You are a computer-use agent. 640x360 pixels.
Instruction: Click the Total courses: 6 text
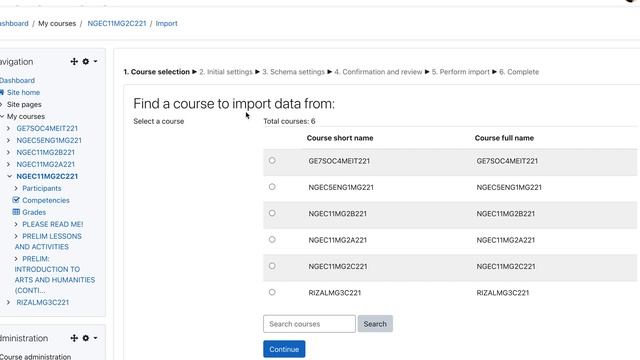pos(289,121)
